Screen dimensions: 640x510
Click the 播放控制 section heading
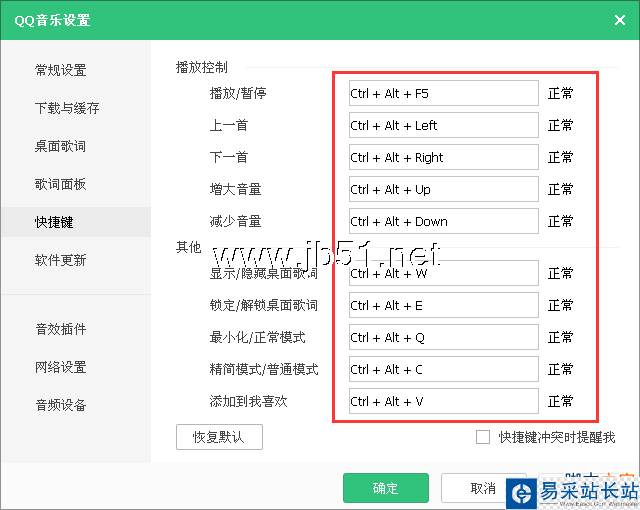[x=202, y=67]
